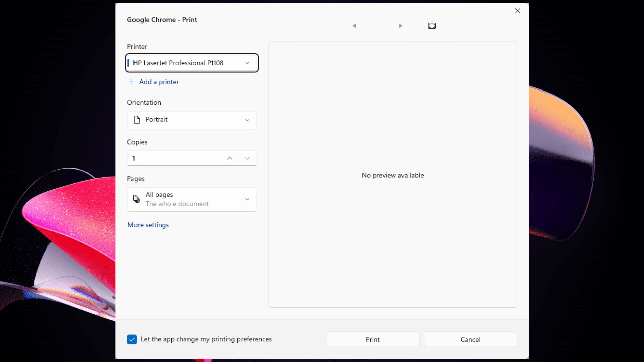Click Cancel to close print dialog
644x362 pixels.
point(470,339)
